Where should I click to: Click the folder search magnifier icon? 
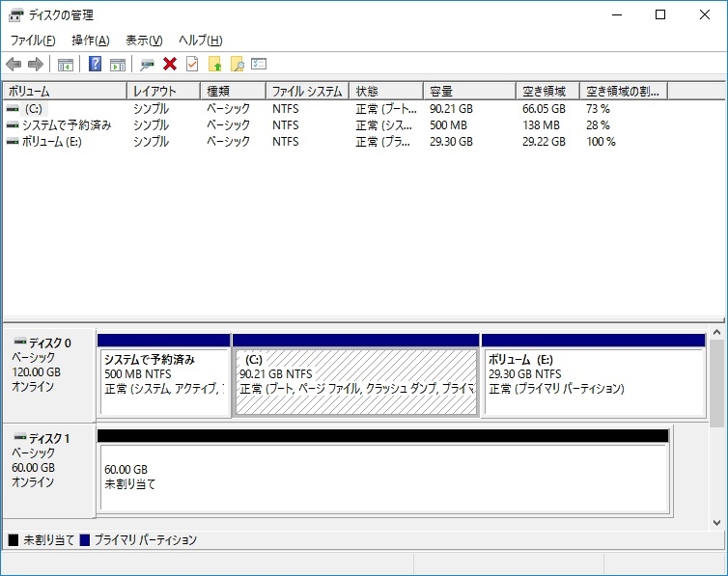238,64
